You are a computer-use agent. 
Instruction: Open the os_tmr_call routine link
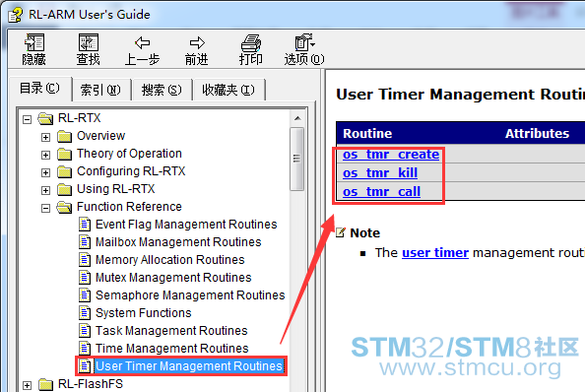(381, 192)
